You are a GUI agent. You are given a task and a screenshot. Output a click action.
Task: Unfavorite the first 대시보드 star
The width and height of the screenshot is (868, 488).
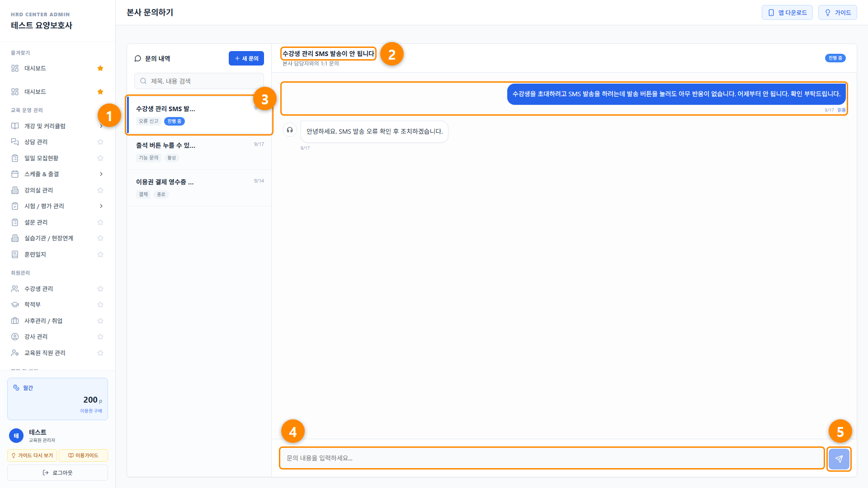pos(100,68)
